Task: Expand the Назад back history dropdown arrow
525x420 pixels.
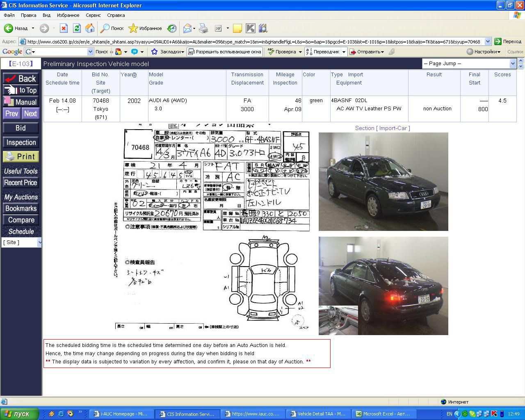Action: (33, 28)
